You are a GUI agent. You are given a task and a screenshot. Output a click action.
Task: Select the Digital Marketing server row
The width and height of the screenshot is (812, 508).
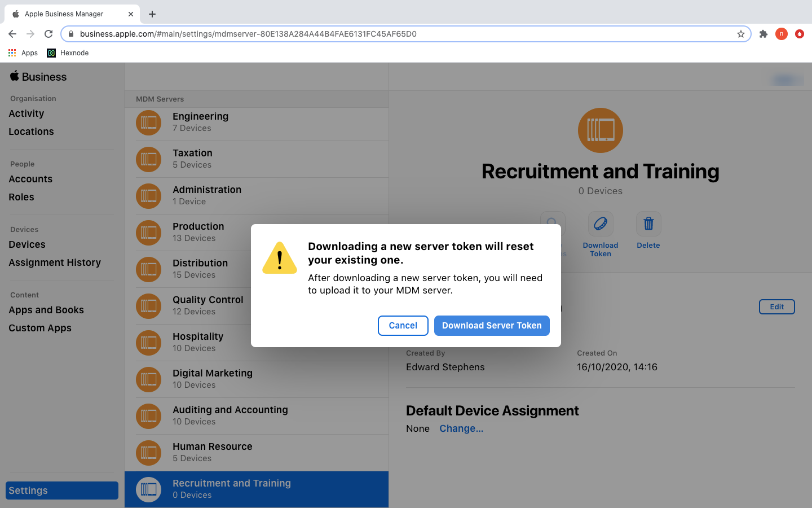(257, 379)
